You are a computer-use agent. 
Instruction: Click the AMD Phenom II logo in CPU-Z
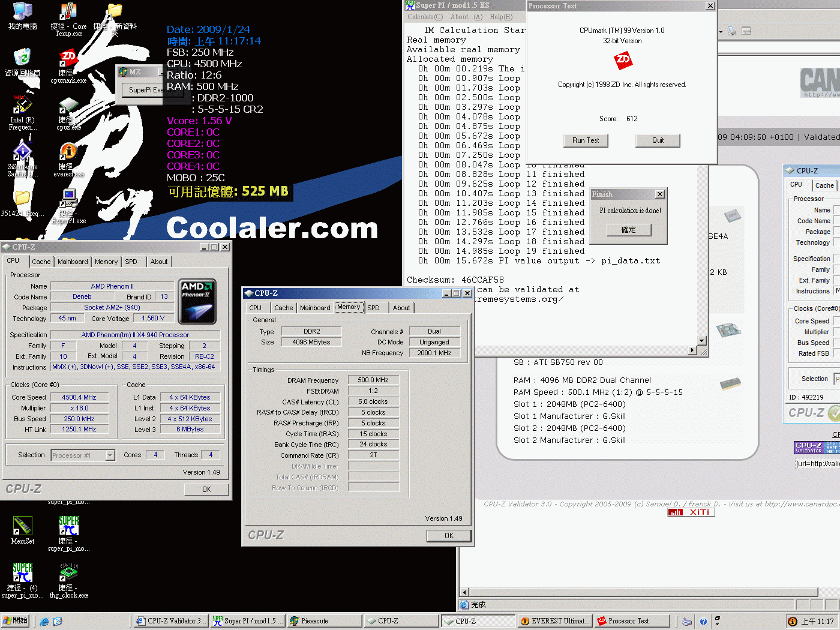(x=198, y=302)
